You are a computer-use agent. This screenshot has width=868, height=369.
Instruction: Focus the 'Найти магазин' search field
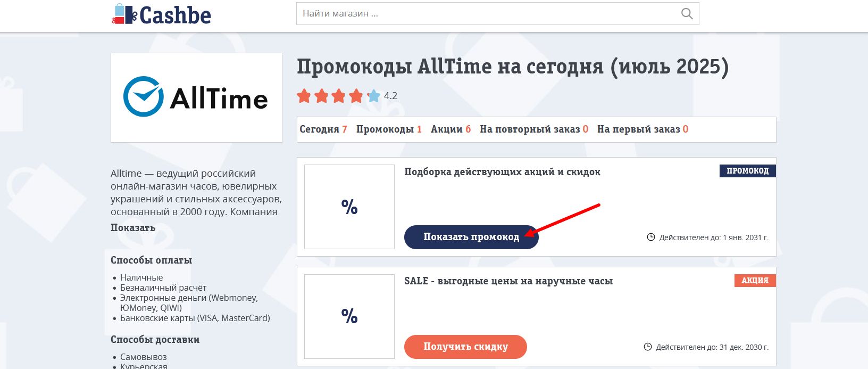(497, 14)
